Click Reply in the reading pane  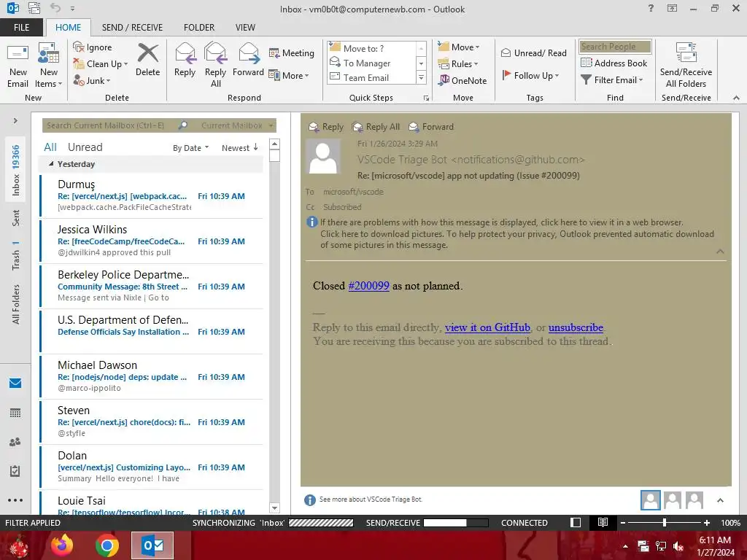pos(326,127)
